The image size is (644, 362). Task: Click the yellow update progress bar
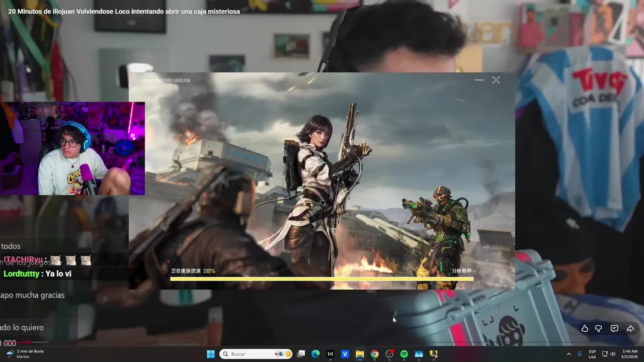click(x=321, y=279)
